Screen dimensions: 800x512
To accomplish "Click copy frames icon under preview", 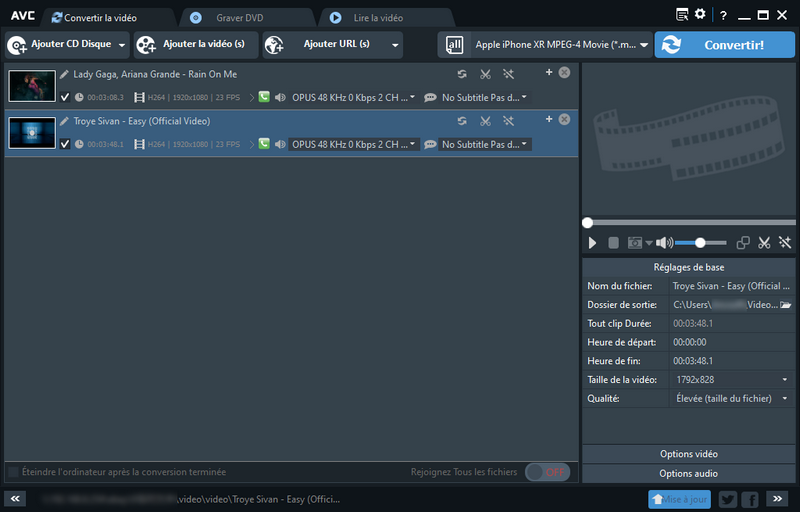I will (743, 243).
